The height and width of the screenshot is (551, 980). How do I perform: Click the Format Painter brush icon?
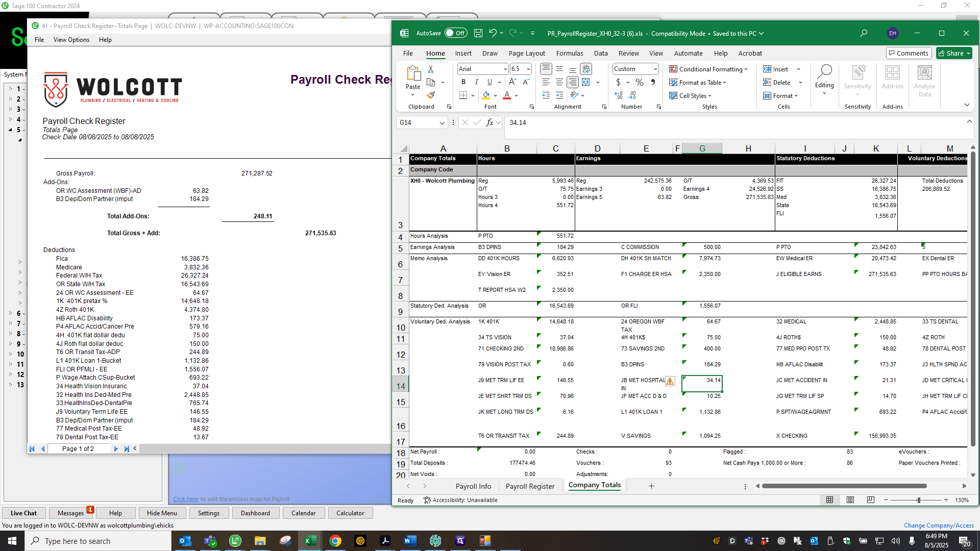[431, 95]
